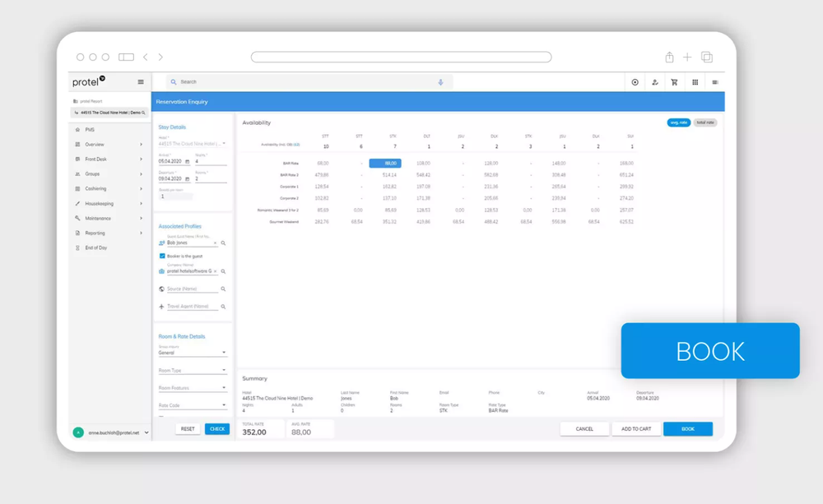Screen dimensions: 823x504
Task: Expand Front Desk menu chevron
Action: coord(142,160)
